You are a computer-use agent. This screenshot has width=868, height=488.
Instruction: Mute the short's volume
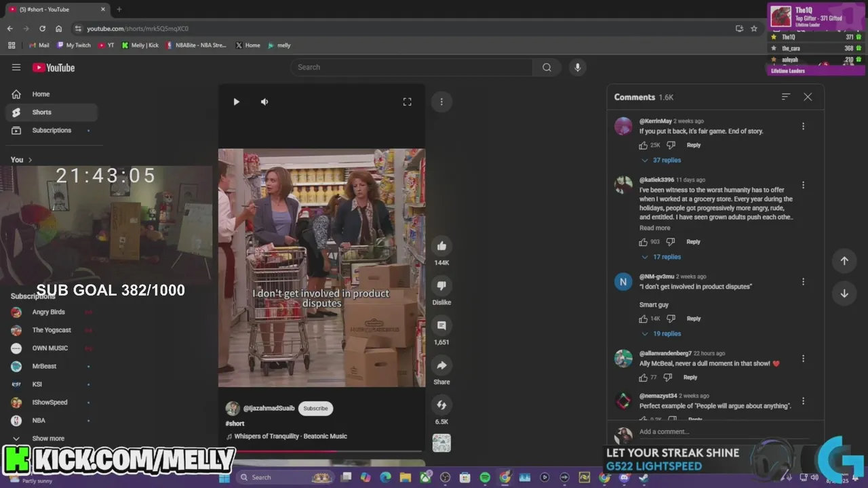coord(264,102)
